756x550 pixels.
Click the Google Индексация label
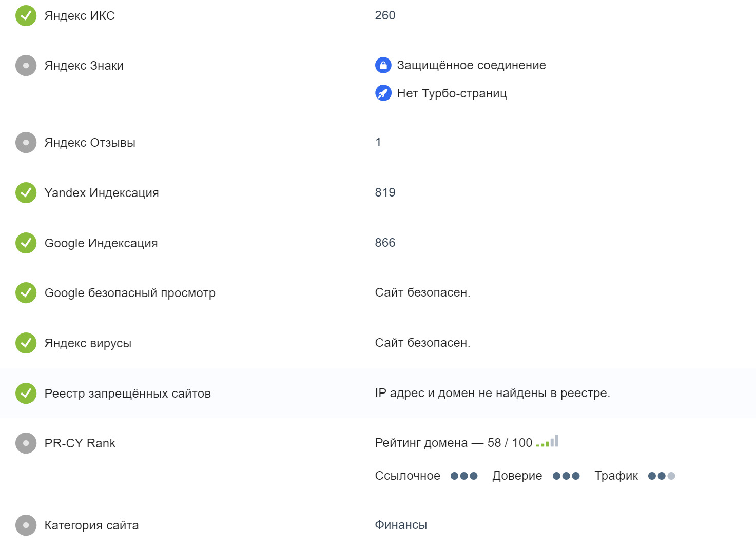pos(101,243)
